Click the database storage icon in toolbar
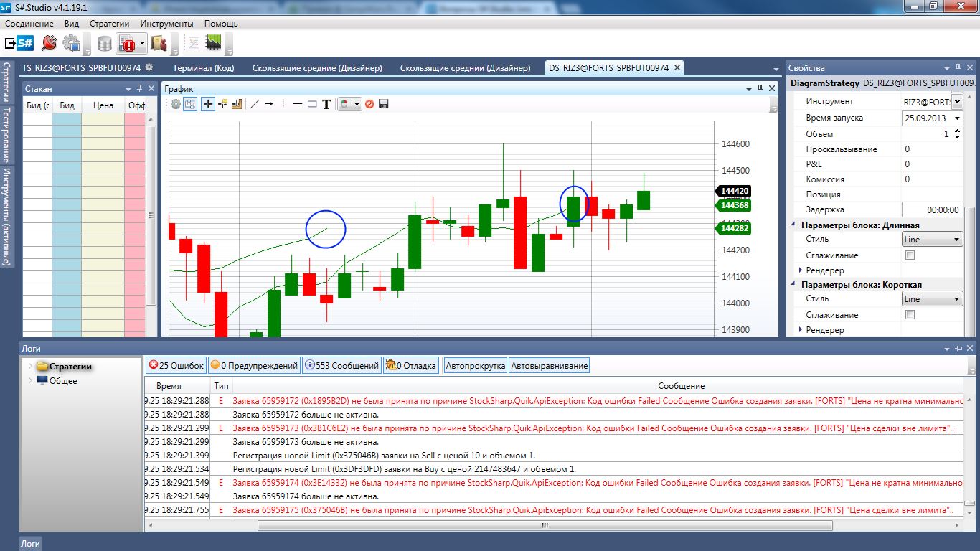 click(x=105, y=44)
